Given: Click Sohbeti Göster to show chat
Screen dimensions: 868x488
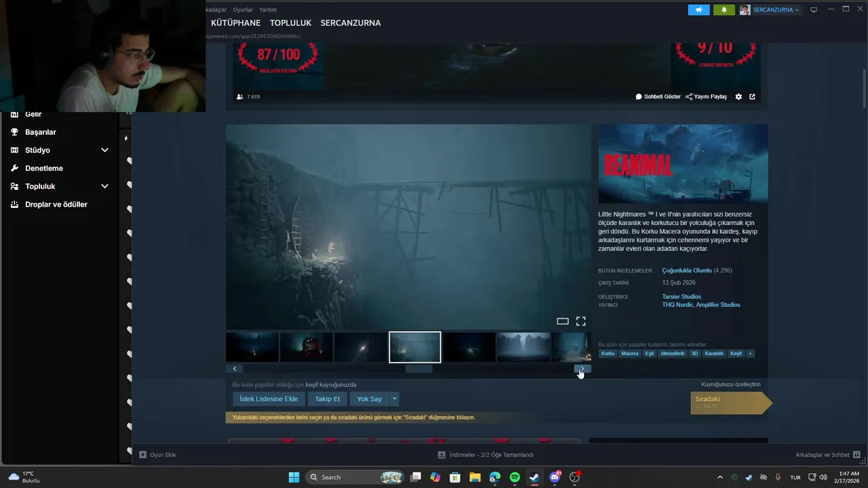Looking at the screenshot, I should 658,97.
